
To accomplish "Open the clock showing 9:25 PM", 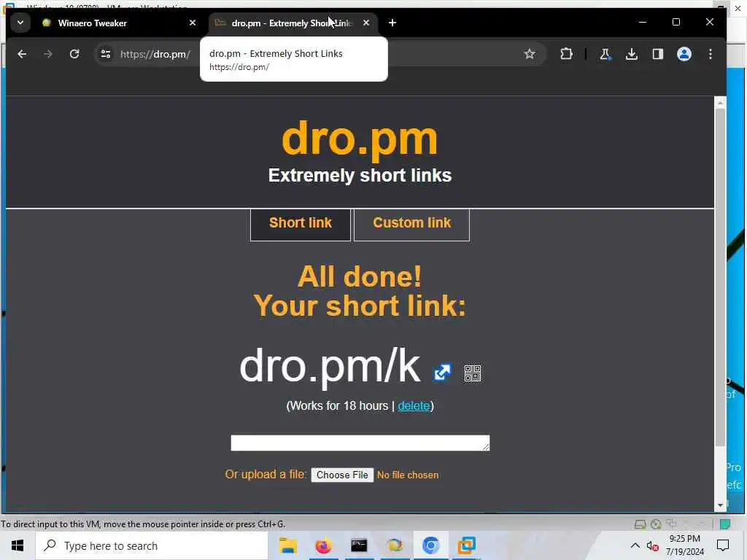I will [x=684, y=545].
